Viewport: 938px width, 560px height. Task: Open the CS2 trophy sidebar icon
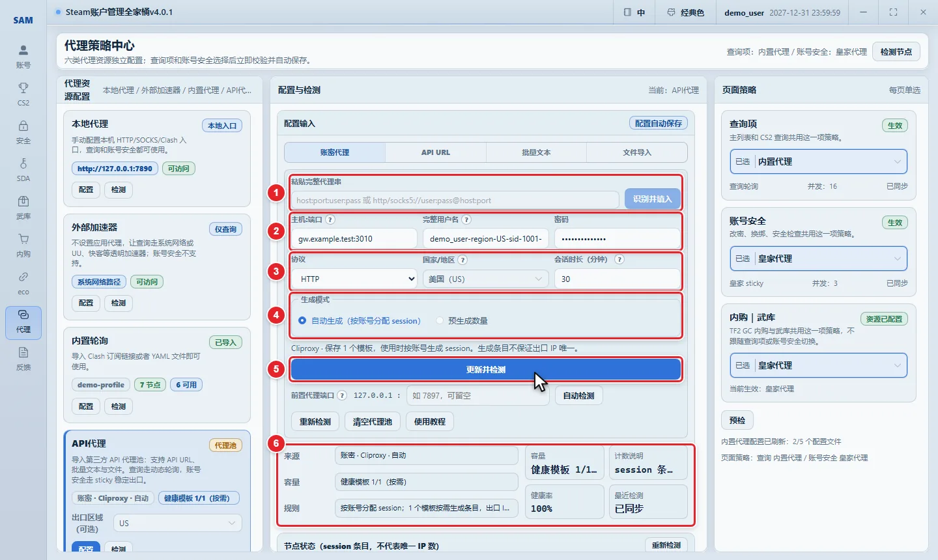pos(23,94)
